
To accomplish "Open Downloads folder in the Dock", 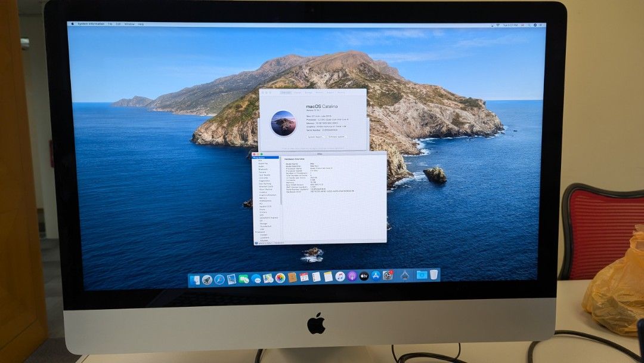I will [422, 275].
